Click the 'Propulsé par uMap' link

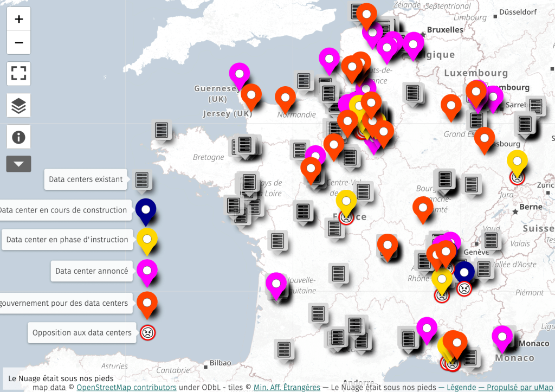coord(515,387)
